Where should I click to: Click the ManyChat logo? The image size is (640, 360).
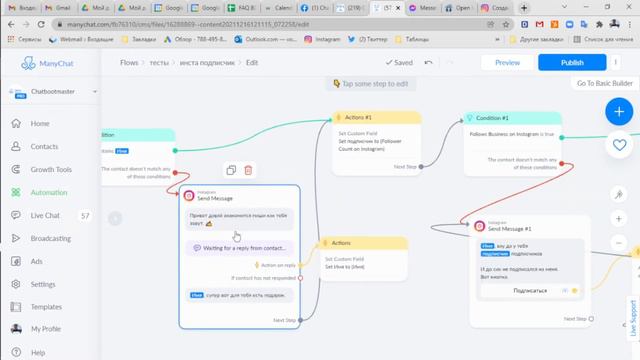[x=47, y=63]
